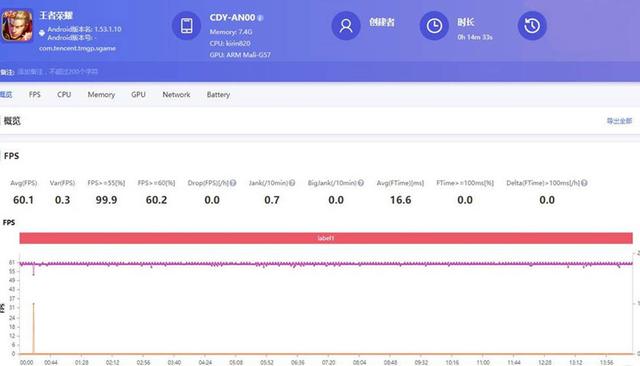Click the remarks input field
The width and height of the screenshot is (640, 366).
click(x=58, y=72)
